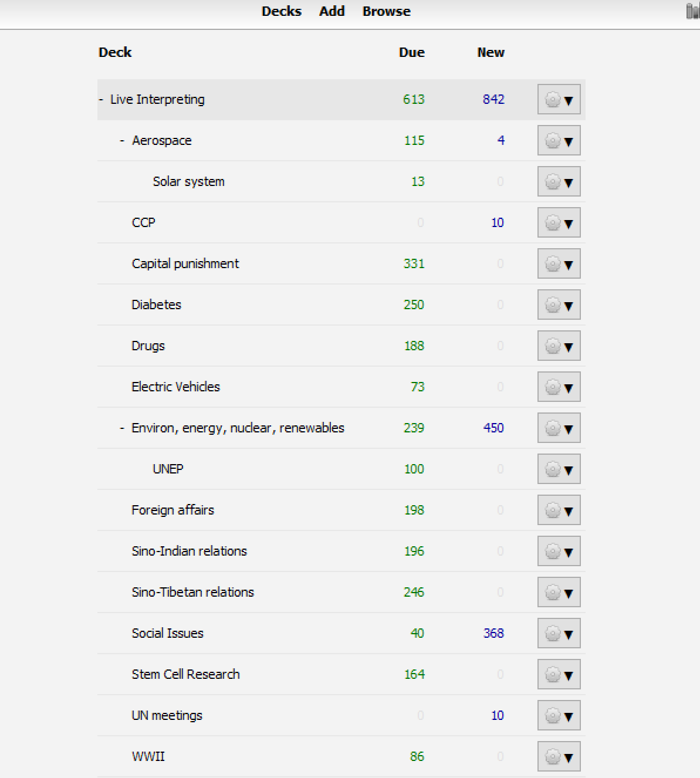Open the Sino-Tibetan relations deck
The image size is (700, 778).
pyautogui.click(x=192, y=593)
